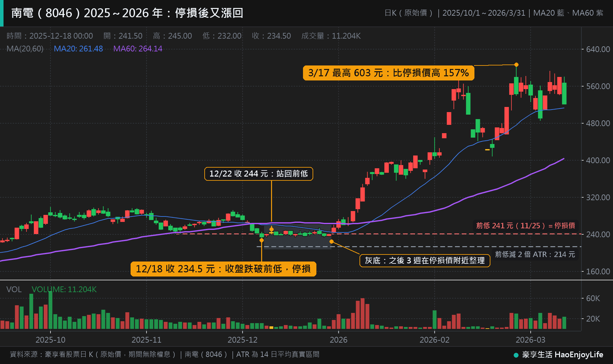Click the 320.00 price axis label
613x364 pixels.
(598, 197)
